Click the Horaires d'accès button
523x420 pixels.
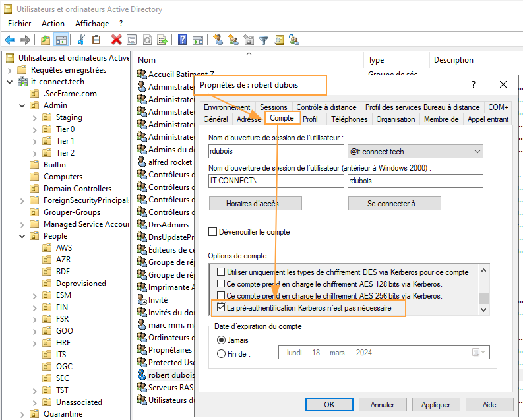pyautogui.click(x=255, y=203)
